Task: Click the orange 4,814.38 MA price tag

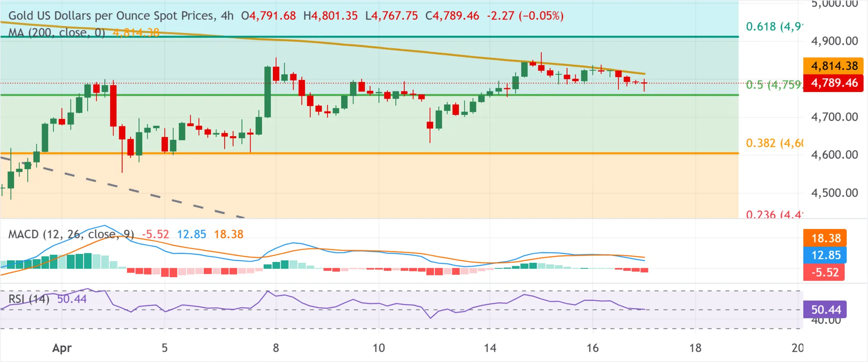Action: pyautogui.click(x=833, y=66)
